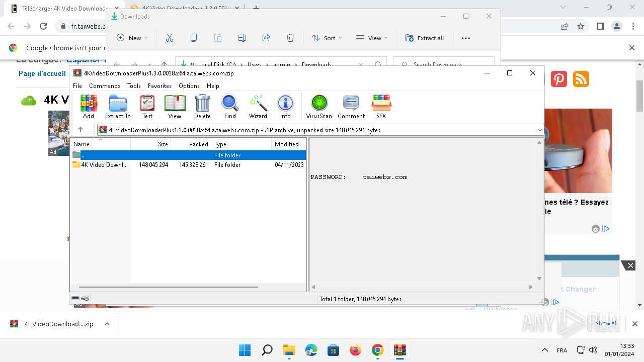Open Firefox from taskbar
The height and width of the screenshot is (362, 644).
tap(356, 350)
